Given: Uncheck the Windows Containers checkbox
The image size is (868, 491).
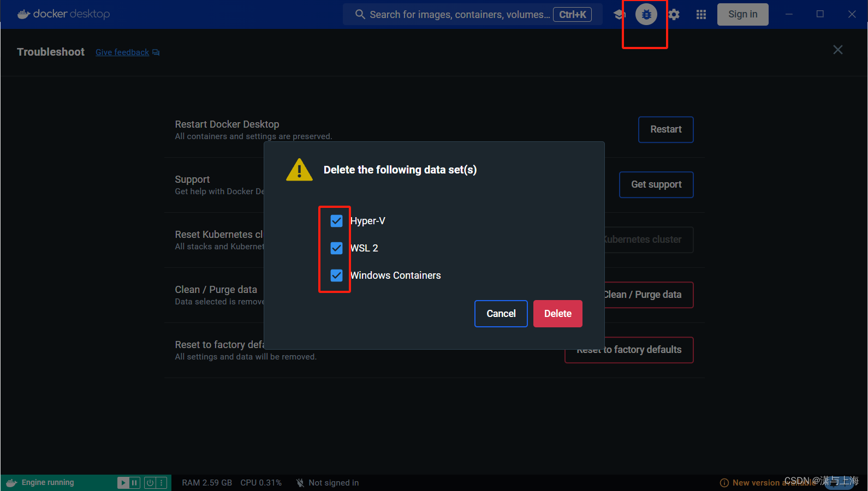Looking at the screenshot, I should pyautogui.click(x=336, y=276).
